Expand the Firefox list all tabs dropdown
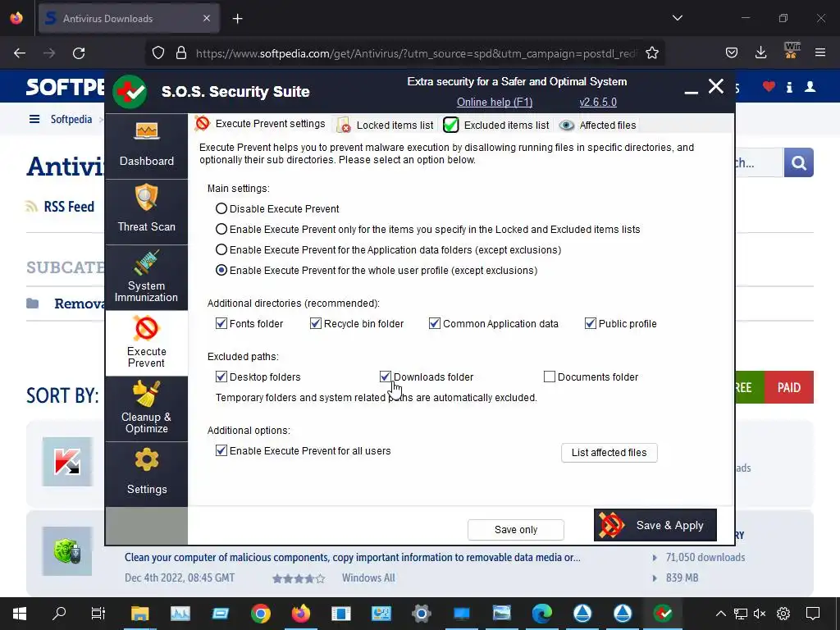The width and height of the screenshot is (840, 630). tap(677, 18)
